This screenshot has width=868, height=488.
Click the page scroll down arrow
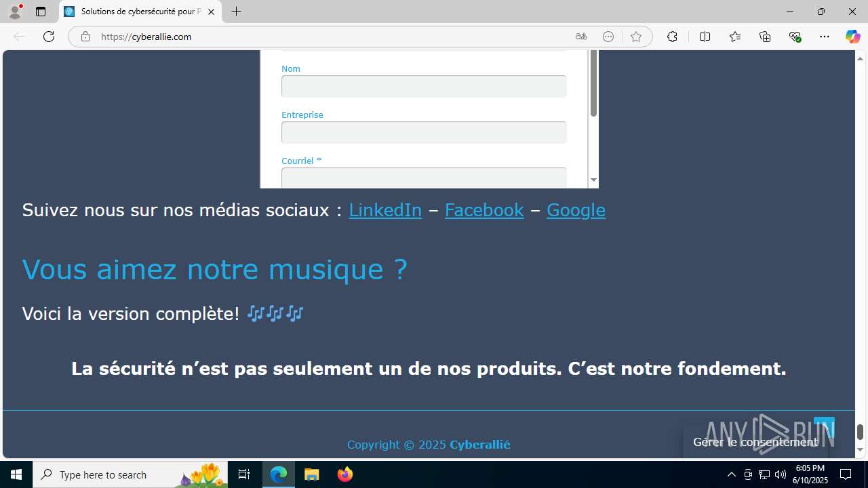(860, 451)
